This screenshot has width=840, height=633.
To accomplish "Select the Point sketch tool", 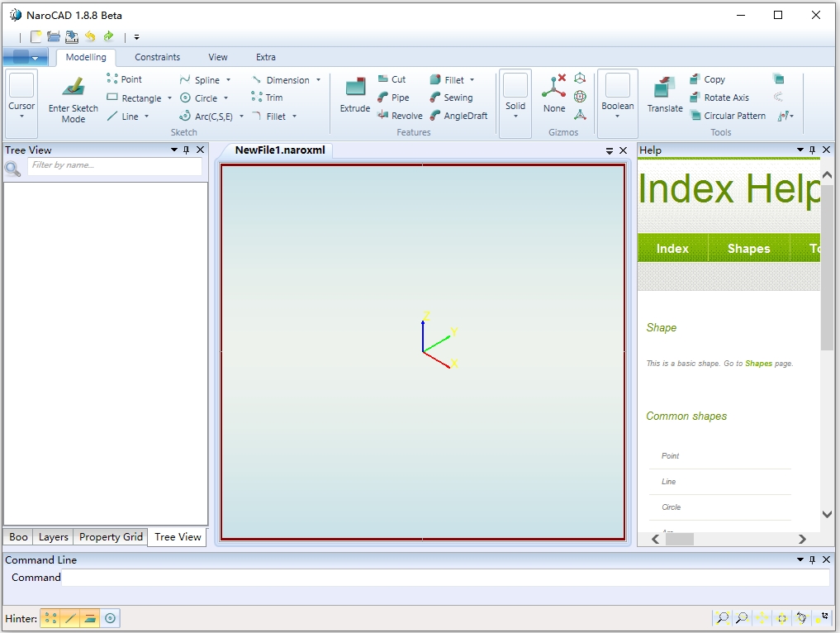I will coord(124,79).
